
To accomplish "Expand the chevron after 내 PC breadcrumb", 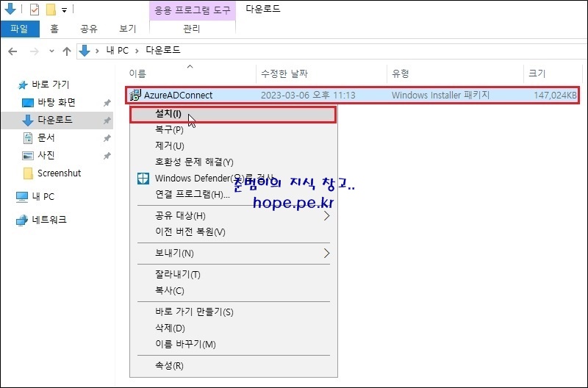I will click(x=137, y=51).
